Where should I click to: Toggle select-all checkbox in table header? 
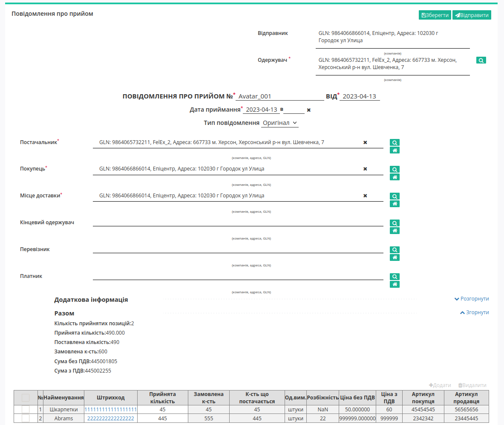(26, 398)
